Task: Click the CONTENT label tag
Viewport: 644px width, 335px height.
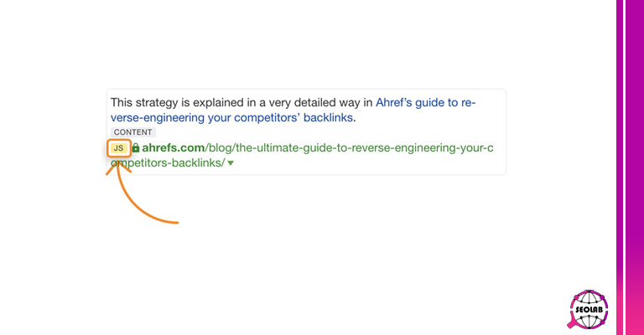Action: tap(132, 132)
